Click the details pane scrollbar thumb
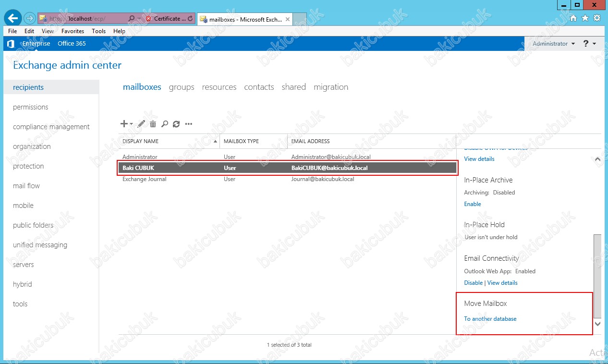Screen dimensions: 608x364 [597, 276]
